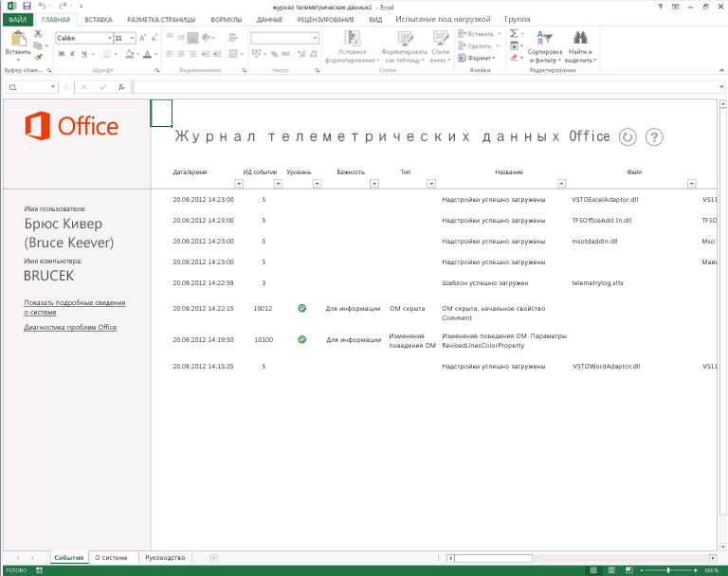Image resolution: width=728 pixels, height=576 pixels.
Task: Click the text orientation icon
Action: pos(206,38)
